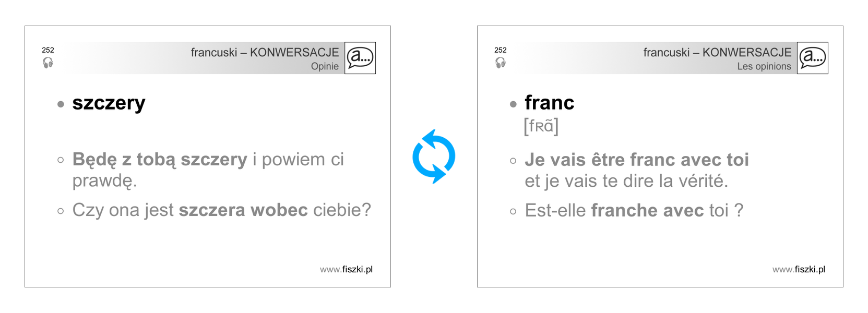The height and width of the screenshot is (313, 868).
Task: Click the sentence "Będę z tobą szczery"
Action: [160, 160]
